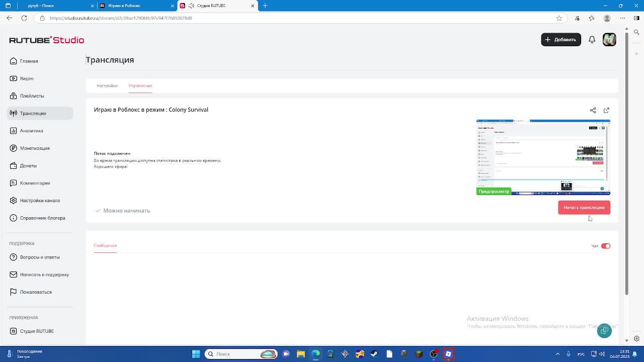Screen dimensions: 644x362
Task: Click Начать трансляцию button
Action: tap(584, 208)
